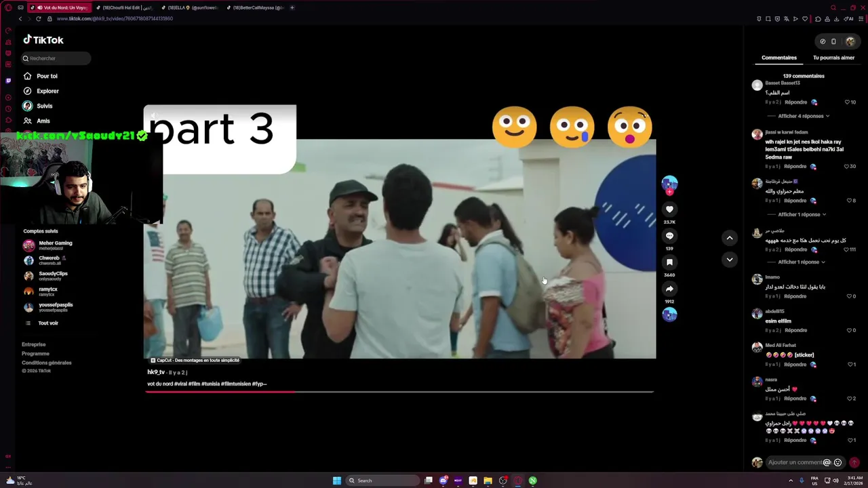Open the emoji picker in comment box
This screenshot has width=868, height=488.
(x=837, y=462)
